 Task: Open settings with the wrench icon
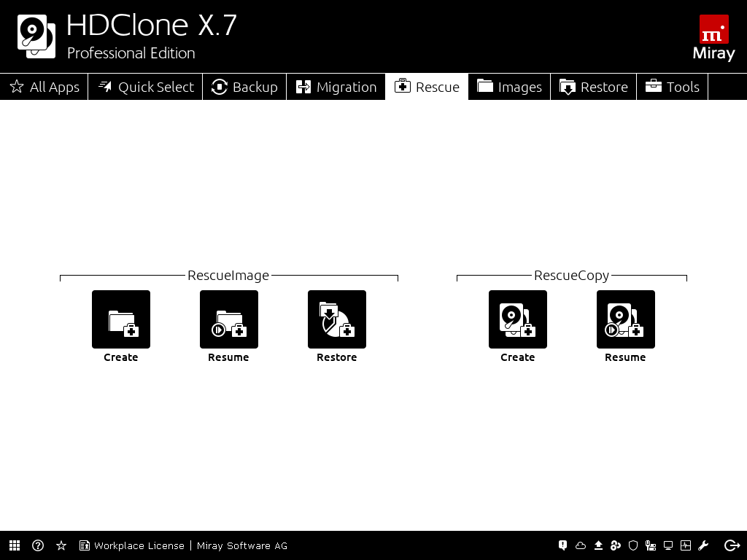point(703,545)
